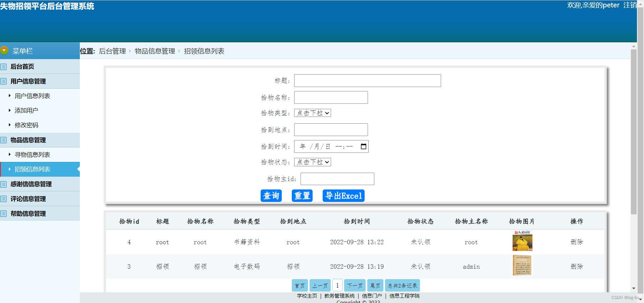
Task: Click the 重置 reset button
Action: coord(302,196)
